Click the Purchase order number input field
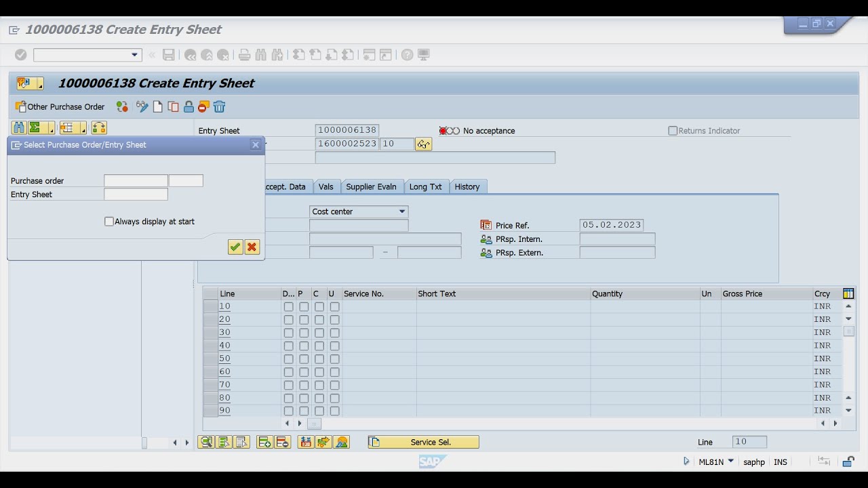The height and width of the screenshot is (488, 868). (136, 181)
